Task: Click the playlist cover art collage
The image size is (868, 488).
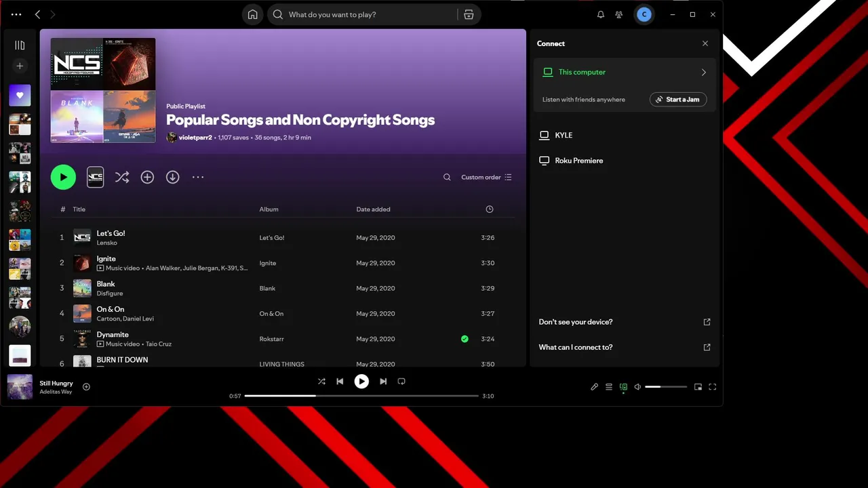Action: pyautogui.click(x=103, y=90)
